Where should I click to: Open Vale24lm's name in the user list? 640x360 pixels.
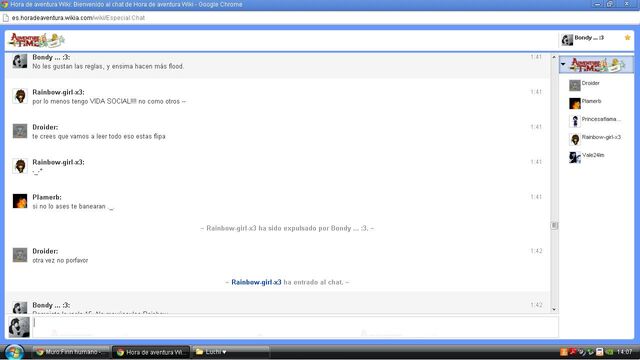[x=593, y=155]
